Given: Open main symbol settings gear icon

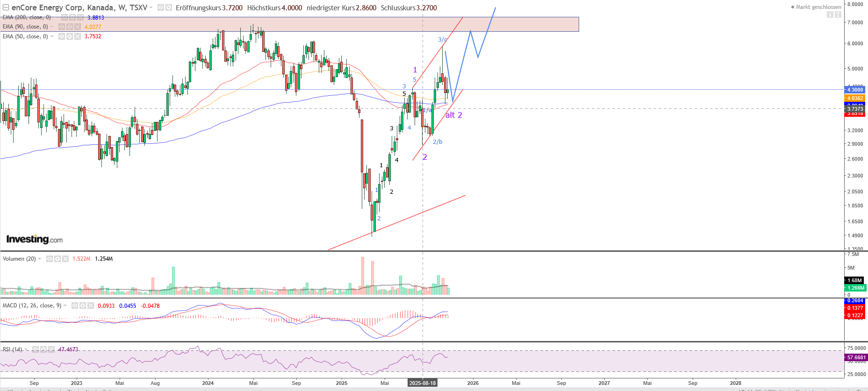Looking at the screenshot, I should [x=168, y=8].
